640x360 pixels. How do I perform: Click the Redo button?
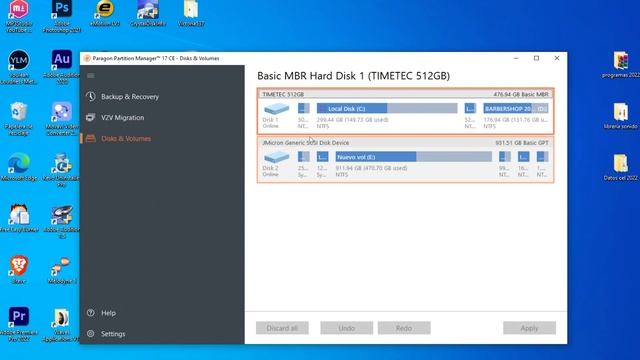tap(404, 328)
